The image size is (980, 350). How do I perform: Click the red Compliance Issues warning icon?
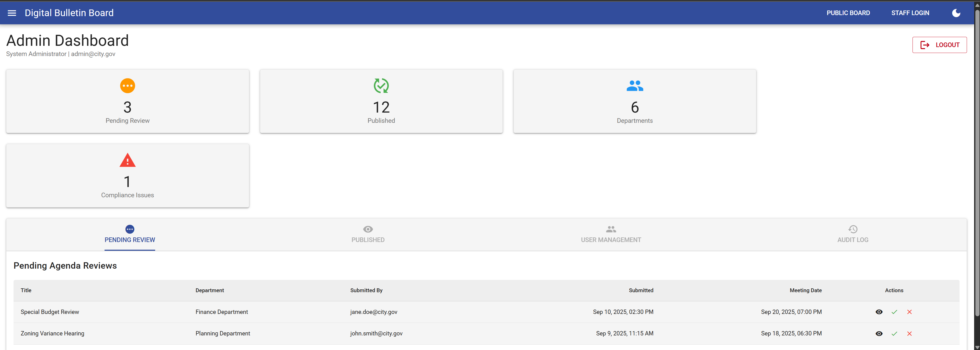coord(128,160)
